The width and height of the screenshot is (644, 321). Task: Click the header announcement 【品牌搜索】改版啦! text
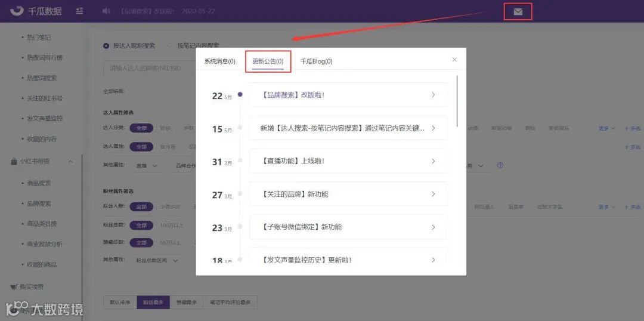(147, 11)
